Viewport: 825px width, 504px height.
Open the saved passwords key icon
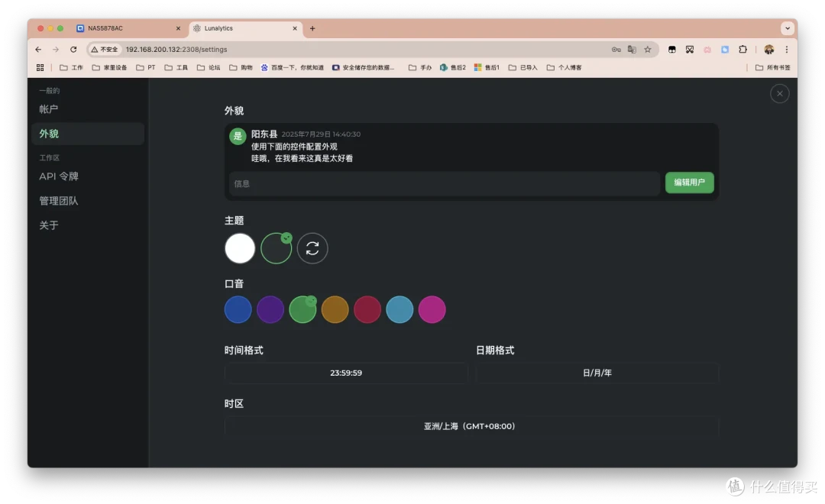point(616,50)
